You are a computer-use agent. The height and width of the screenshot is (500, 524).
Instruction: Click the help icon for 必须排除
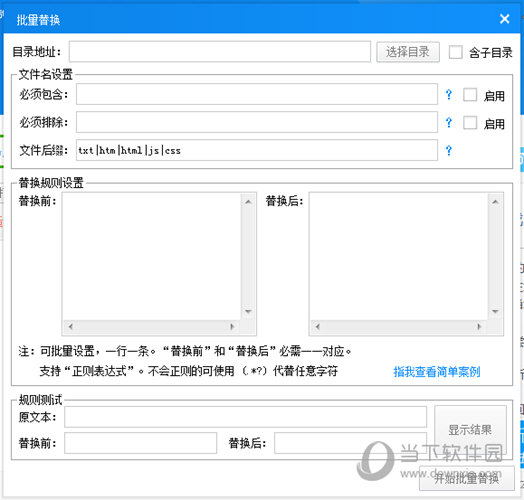[449, 123]
